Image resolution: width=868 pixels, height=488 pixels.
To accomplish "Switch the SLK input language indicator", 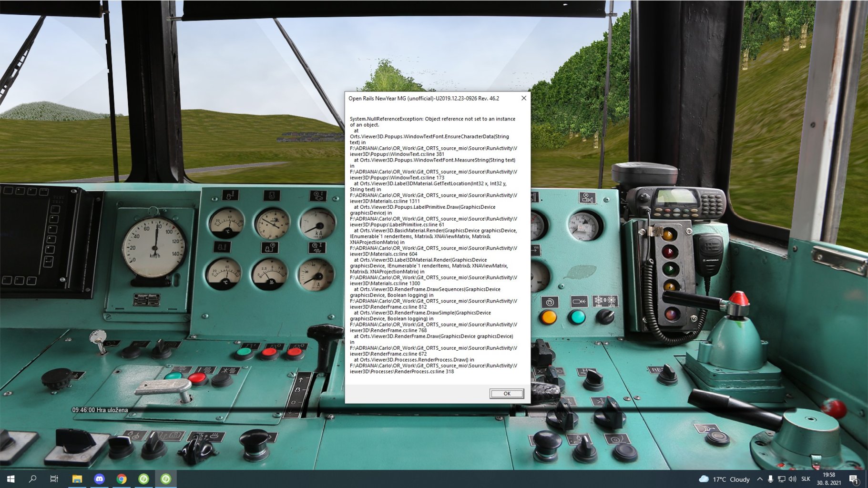I will tap(806, 479).
